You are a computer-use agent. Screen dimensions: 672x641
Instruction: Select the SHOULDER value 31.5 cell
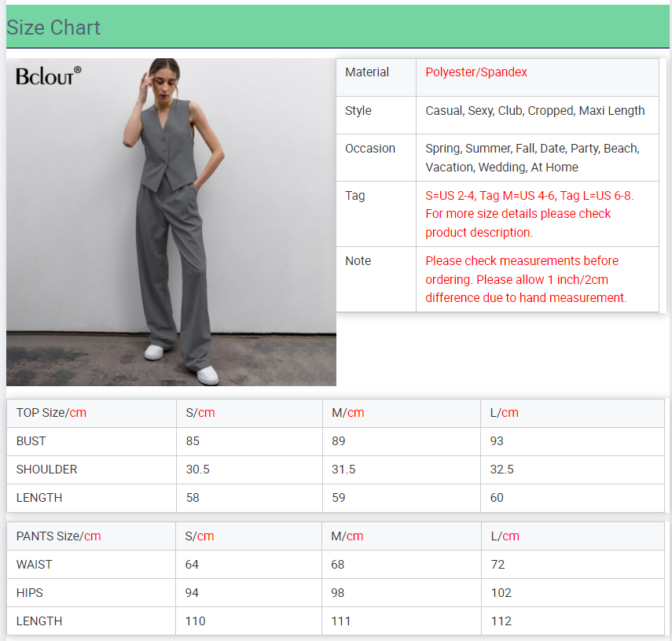tap(343, 470)
